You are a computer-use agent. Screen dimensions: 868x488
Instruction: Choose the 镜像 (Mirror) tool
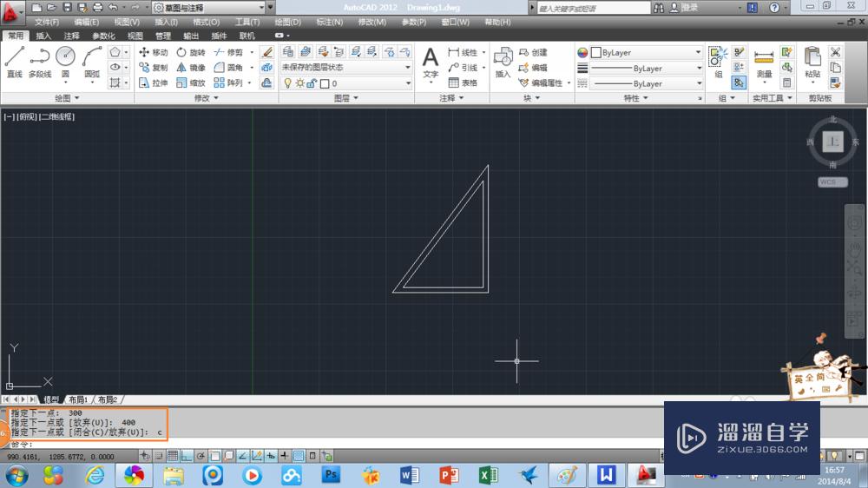pos(192,68)
